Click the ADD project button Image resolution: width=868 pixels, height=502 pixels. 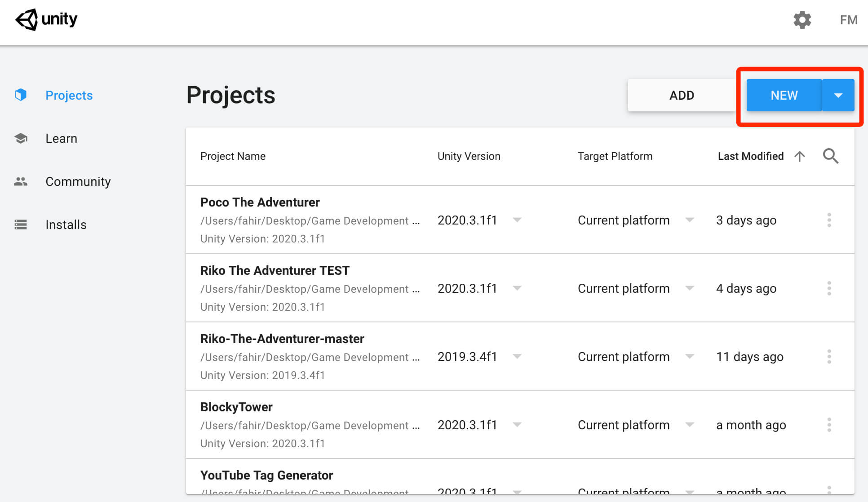click(x=682, y=95)
